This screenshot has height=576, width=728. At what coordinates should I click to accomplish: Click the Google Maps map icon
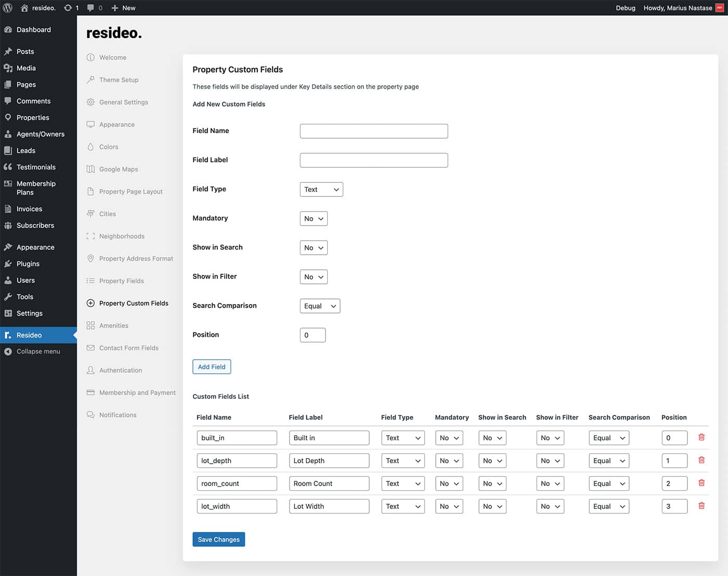[x=90, y=169]
